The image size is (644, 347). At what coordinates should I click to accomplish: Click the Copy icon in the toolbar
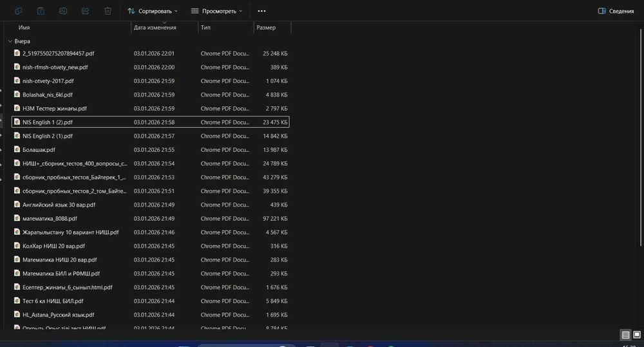[19, 11]
